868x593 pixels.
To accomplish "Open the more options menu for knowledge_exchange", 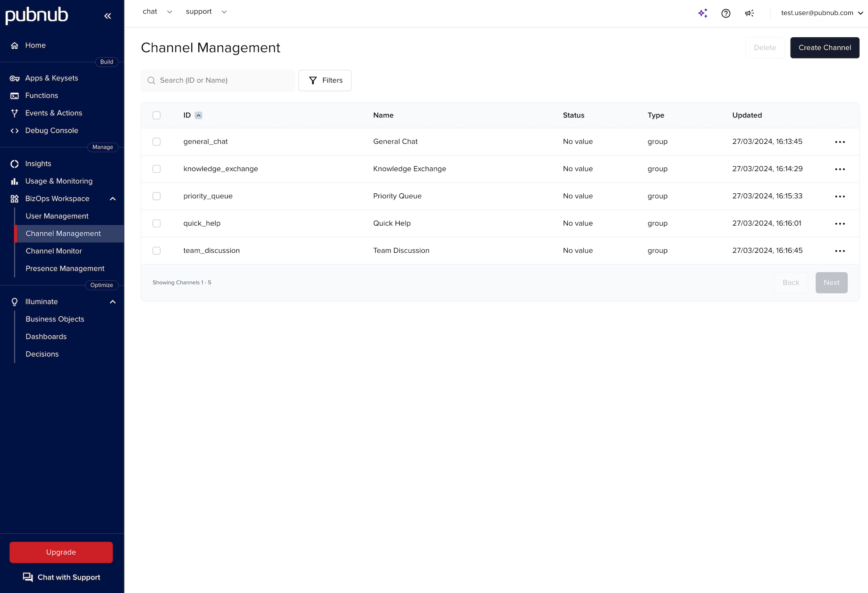I will coord(840,169).
